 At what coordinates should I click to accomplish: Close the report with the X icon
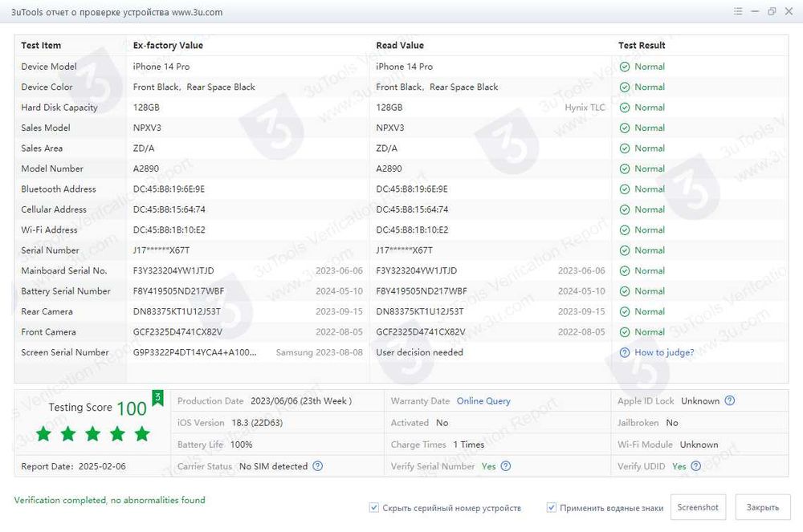(x=789, y=11)
